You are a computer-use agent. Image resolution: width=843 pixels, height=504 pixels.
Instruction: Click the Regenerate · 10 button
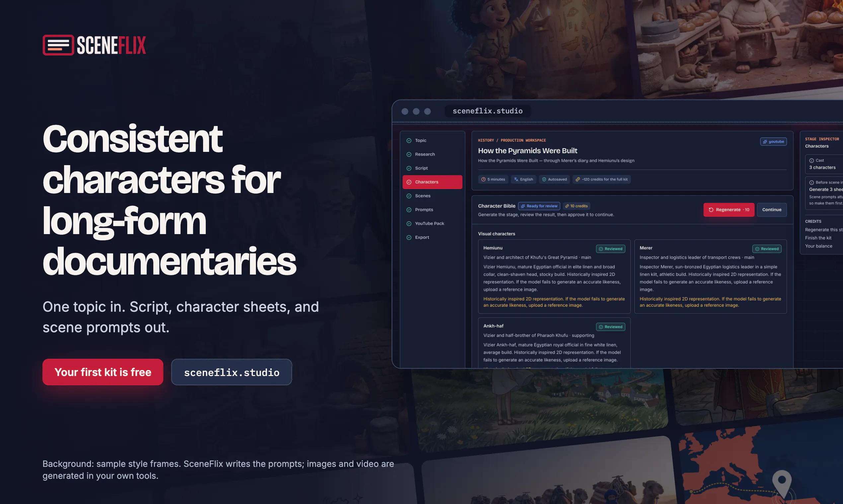729,210
